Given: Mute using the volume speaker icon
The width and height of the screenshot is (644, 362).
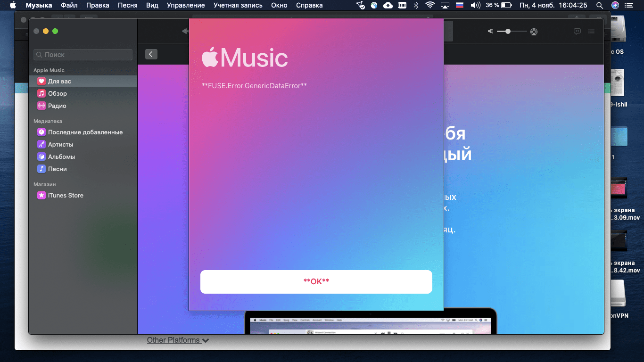Looking at the screenshot, I should (490, 32).
